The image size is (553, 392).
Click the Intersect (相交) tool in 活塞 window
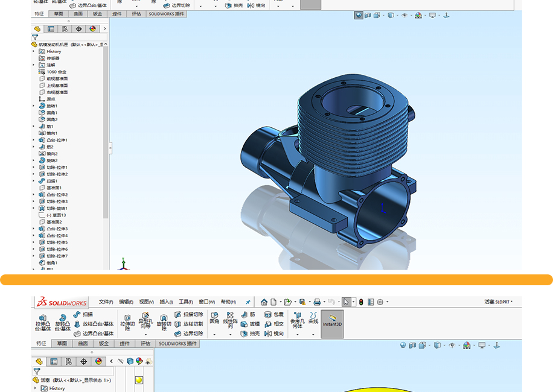274,324
